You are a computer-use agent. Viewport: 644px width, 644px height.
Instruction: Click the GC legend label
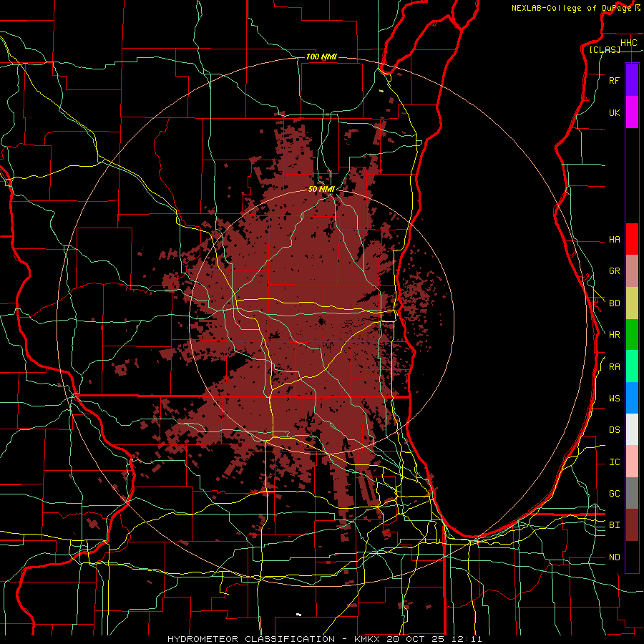[x=614, y=494]
